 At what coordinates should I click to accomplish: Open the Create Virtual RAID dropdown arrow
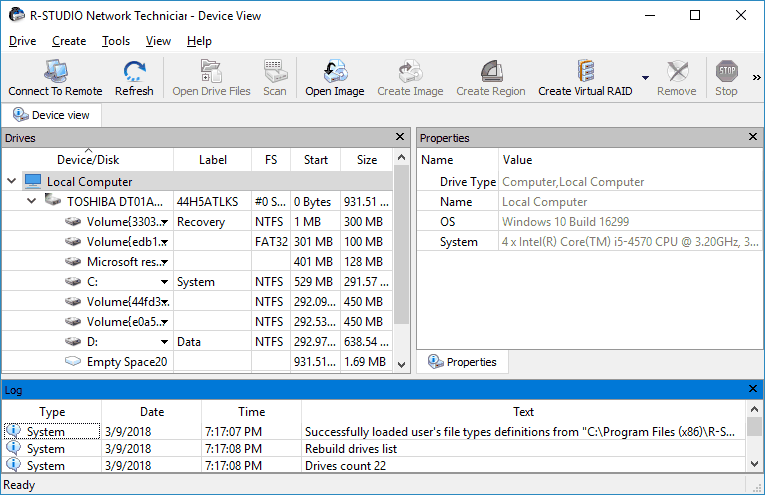click(645, 78)
